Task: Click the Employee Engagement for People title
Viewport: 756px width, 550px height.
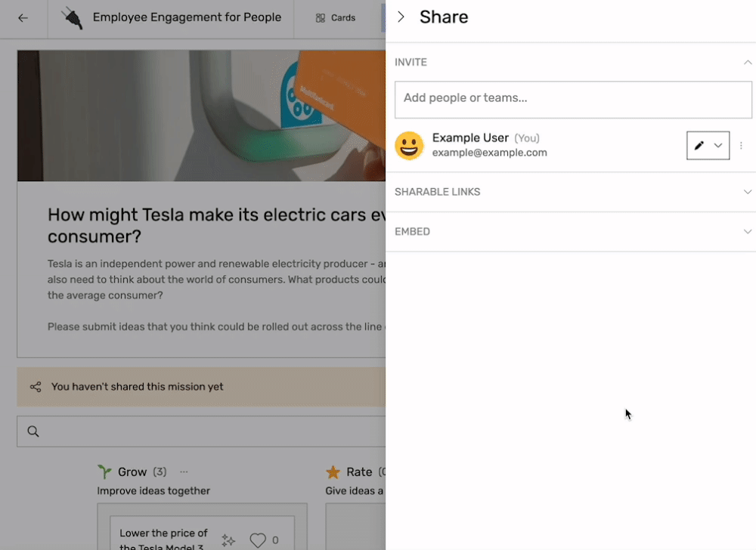Action: pyautogui.click(x=187, y=17)
